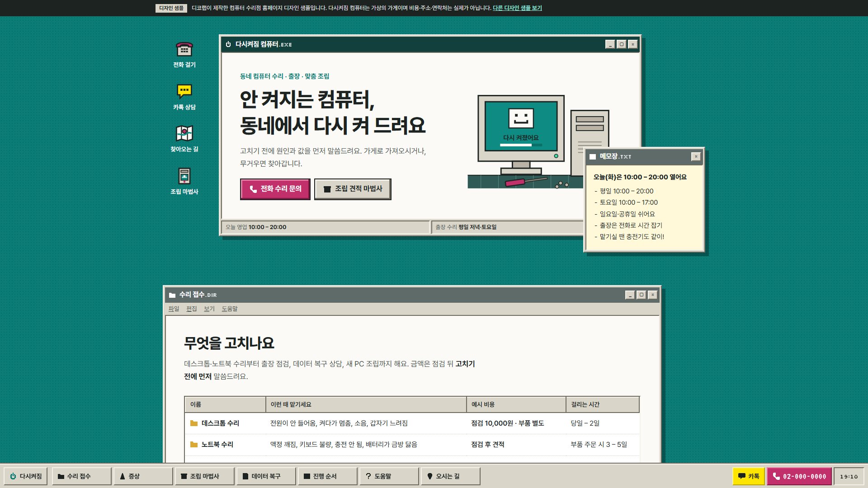Minimize the 다시켜짐 컴퓨터.EXE window
This screenshot has width=868, height=488.
pos(610,44)
